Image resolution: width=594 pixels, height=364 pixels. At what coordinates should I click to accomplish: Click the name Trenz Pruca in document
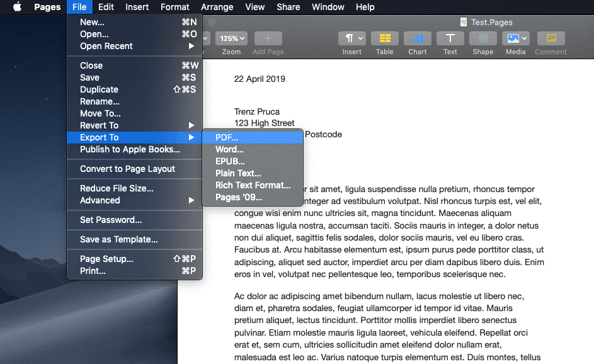(257, 111)
